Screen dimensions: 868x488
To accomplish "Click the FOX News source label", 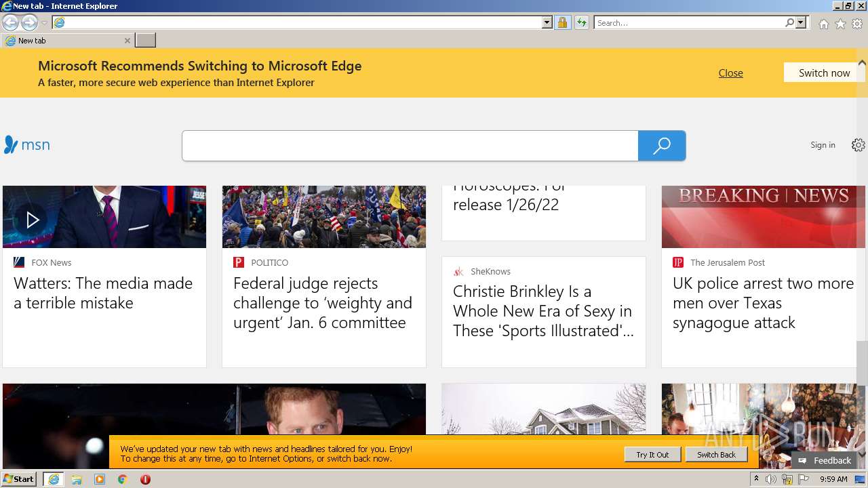I will tap(51, 262).
